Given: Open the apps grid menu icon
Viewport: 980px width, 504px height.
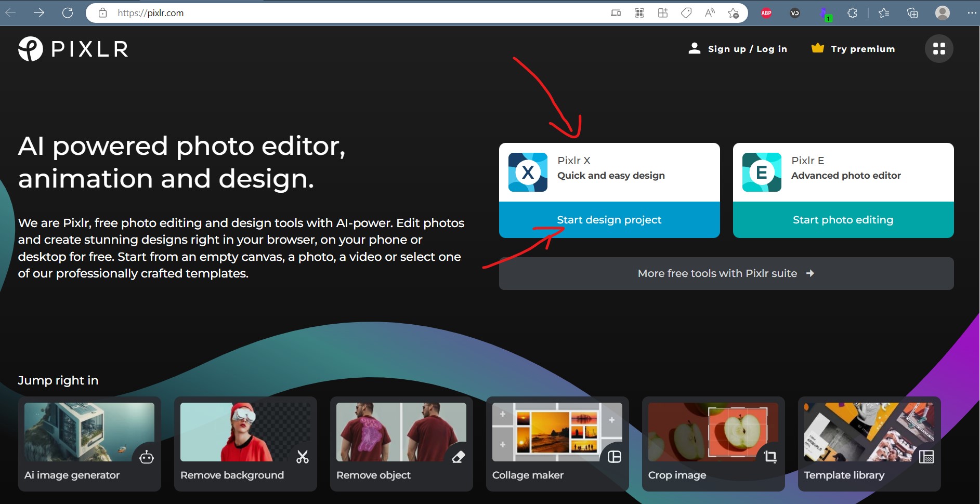Looking at the screenshot, I should tap(939, 49).
